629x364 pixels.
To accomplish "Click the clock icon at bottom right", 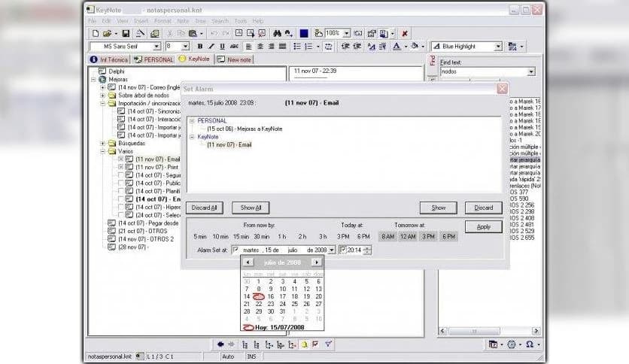I will pos(512,344).
